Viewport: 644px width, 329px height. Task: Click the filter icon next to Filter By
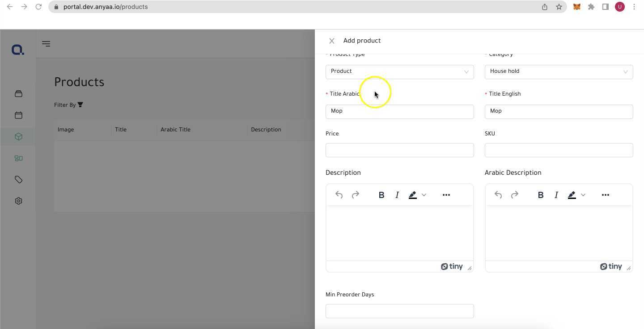point(80,105)
